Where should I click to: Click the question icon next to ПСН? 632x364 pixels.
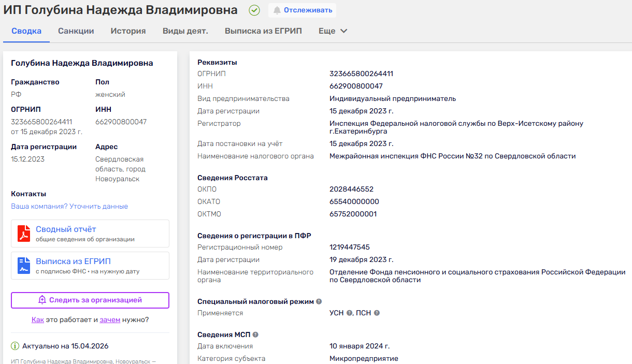pos(377,313)
